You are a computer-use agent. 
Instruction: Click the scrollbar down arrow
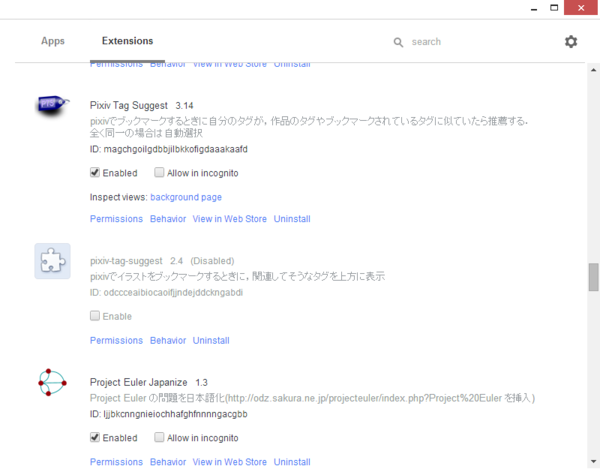593,461
